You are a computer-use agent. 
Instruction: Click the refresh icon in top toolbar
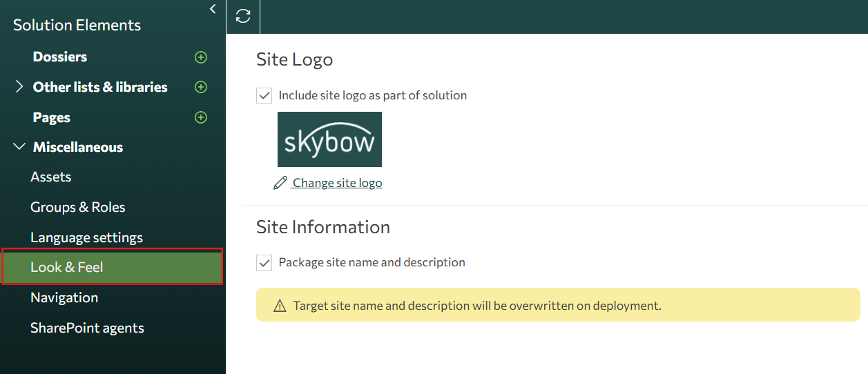tap(243, 16)
